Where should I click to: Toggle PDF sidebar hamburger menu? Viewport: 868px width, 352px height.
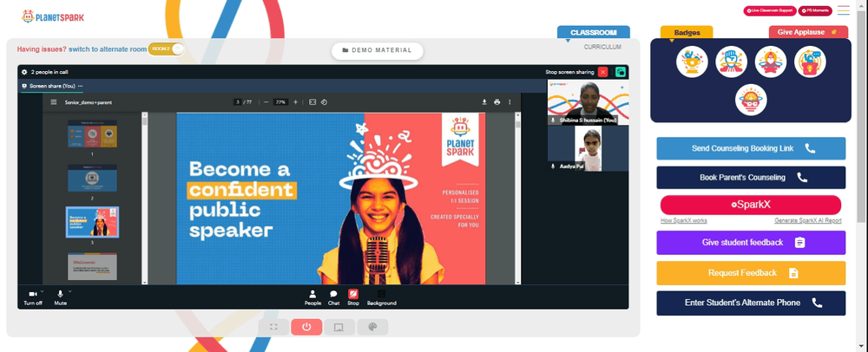coord(54,102)
